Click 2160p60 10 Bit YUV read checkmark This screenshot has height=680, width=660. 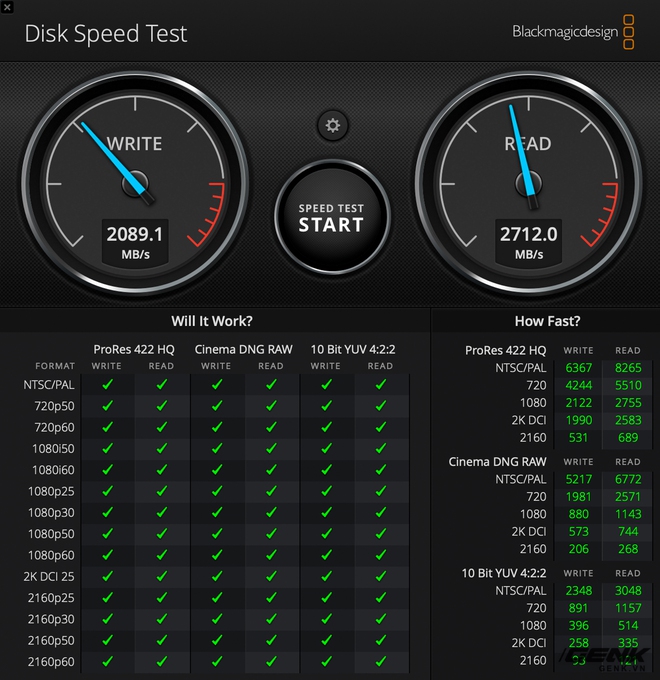coord(381,661)
